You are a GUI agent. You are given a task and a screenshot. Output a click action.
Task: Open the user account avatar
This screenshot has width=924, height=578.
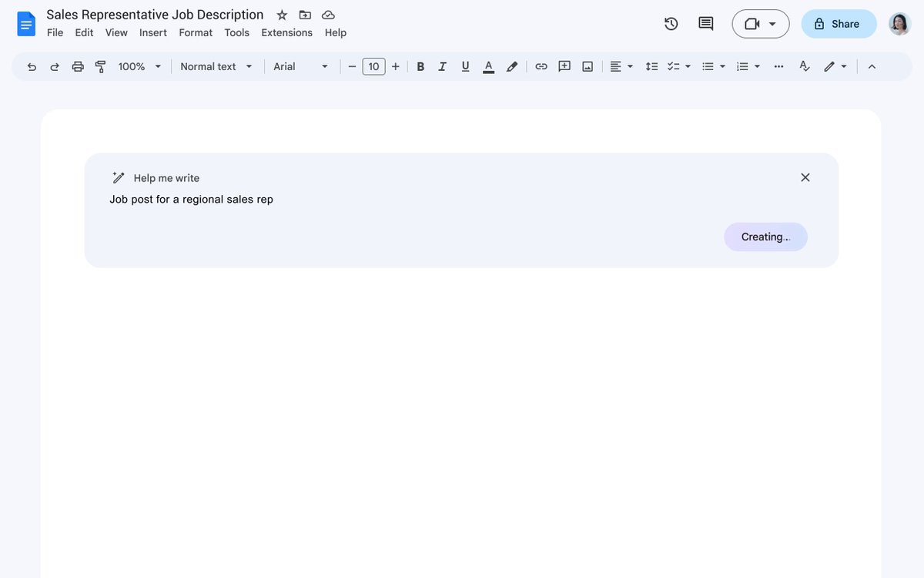pyautogui.click(x=899, y=24)
